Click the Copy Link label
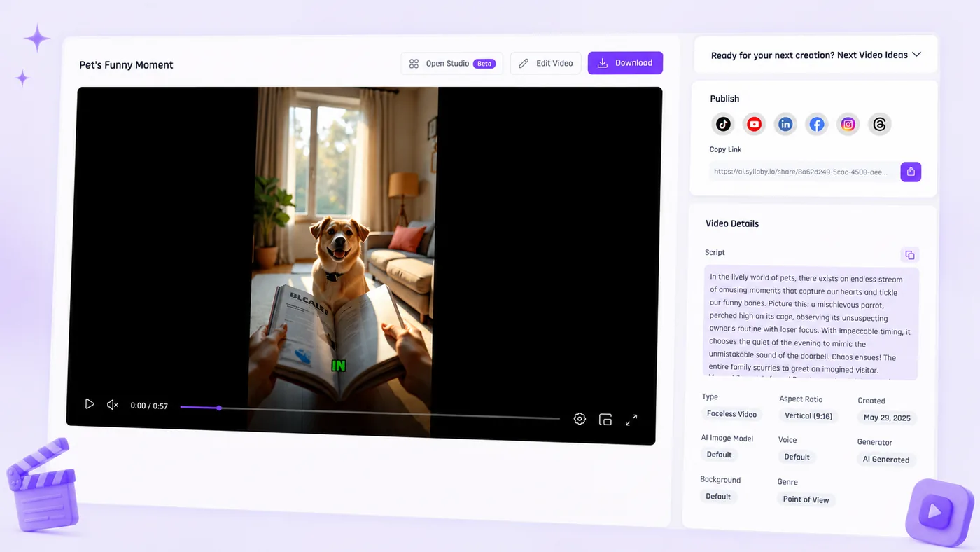 (725, 149)
